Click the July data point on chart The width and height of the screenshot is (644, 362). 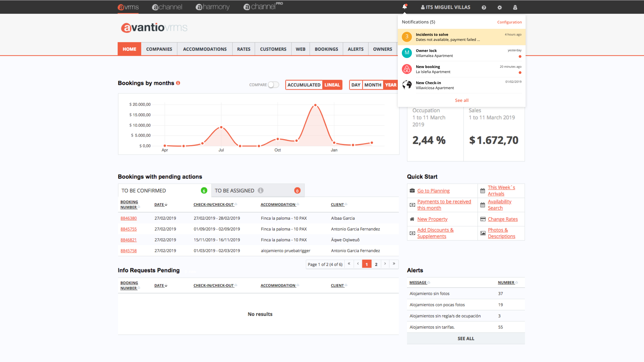(221, 127)
